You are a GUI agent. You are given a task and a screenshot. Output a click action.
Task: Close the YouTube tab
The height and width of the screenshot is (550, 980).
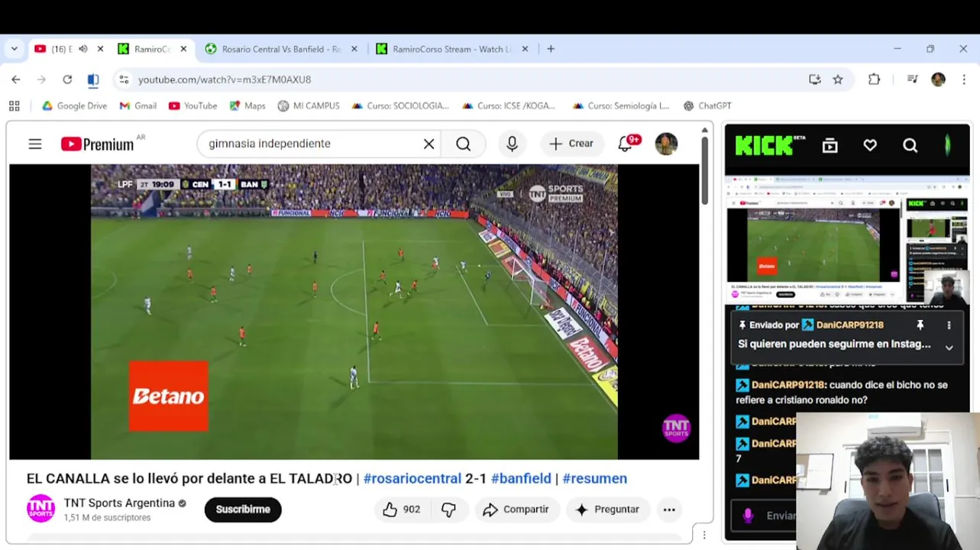[100, 49]
